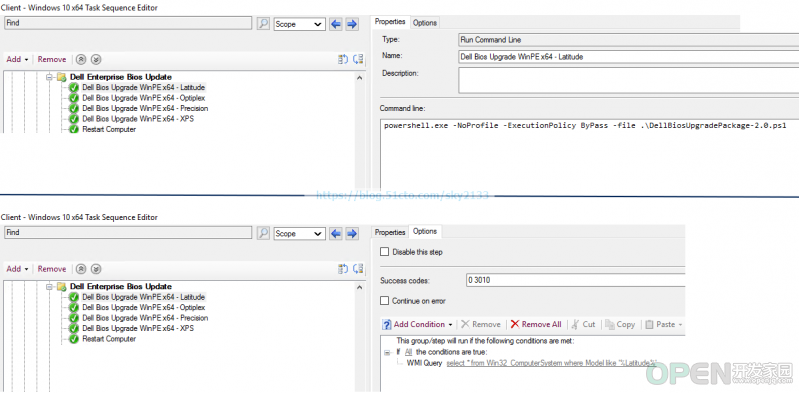Click the search magnifier icon in the top editor

pos(263,23)
